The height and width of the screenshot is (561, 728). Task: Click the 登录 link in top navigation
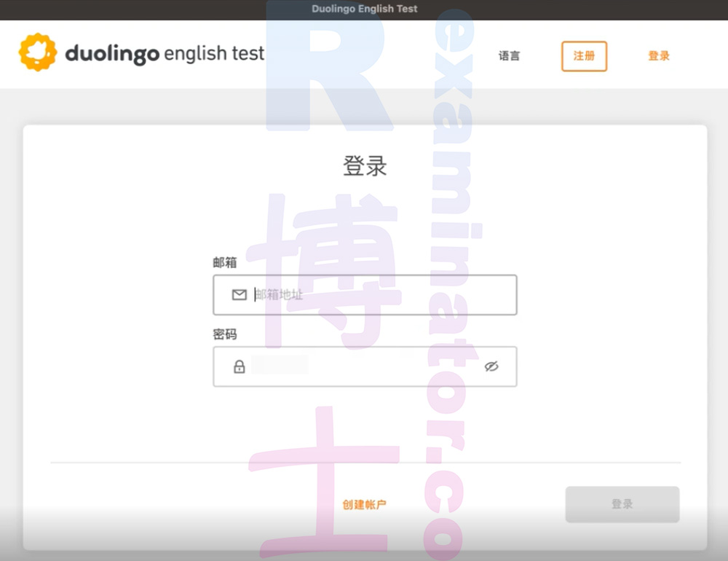[x=659, y=56]
